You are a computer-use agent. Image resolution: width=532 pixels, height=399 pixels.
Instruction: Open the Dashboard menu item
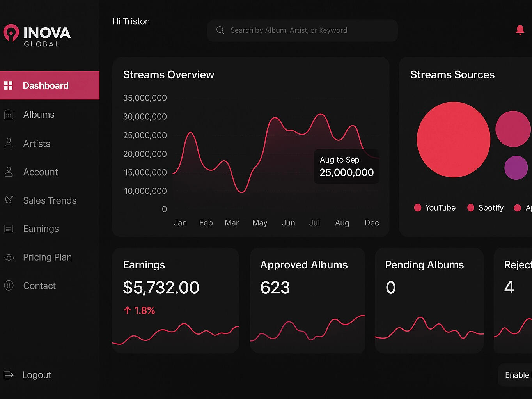coord(46,85)
